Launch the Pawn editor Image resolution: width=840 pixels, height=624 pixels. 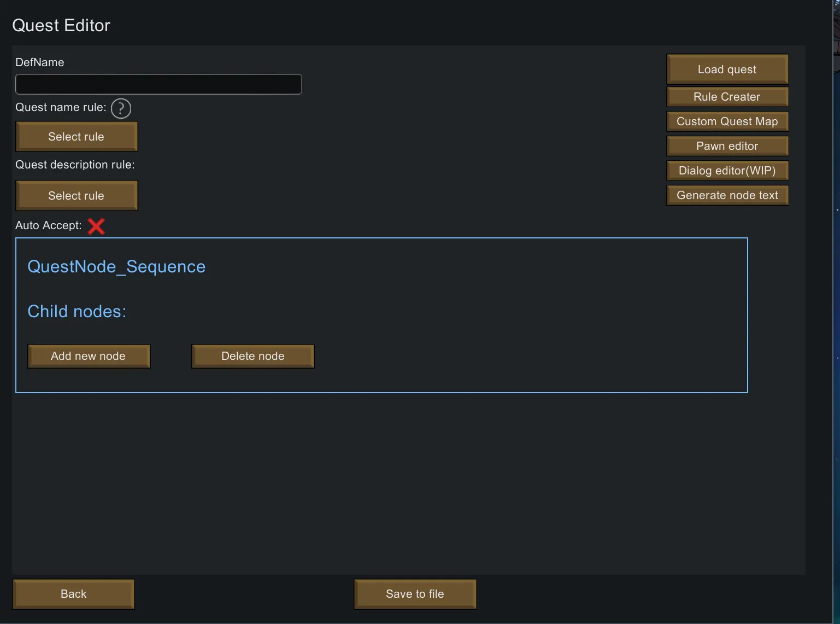point(727,146)
